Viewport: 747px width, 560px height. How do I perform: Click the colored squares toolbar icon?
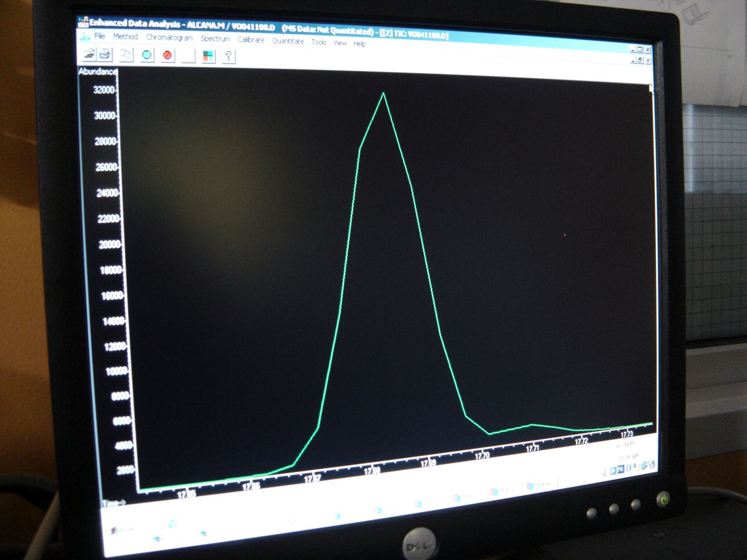coord(208,56)
